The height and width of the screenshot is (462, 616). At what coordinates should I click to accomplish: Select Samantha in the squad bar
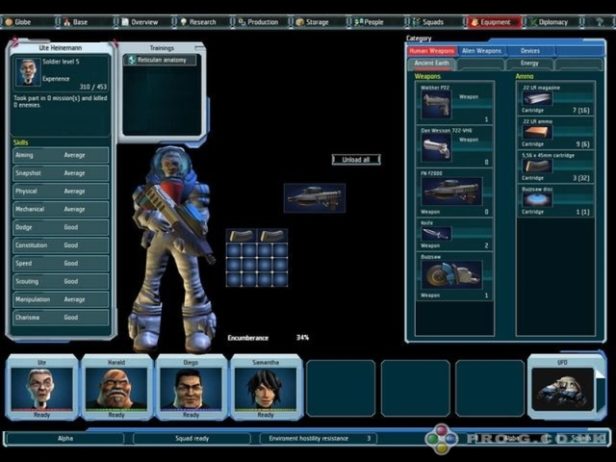(x=266, y=389)
